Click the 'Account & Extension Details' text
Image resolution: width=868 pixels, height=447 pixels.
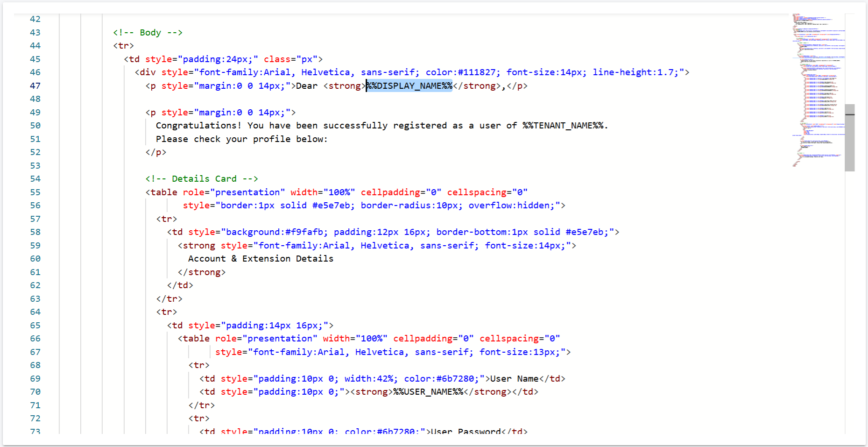click(261, 259)
